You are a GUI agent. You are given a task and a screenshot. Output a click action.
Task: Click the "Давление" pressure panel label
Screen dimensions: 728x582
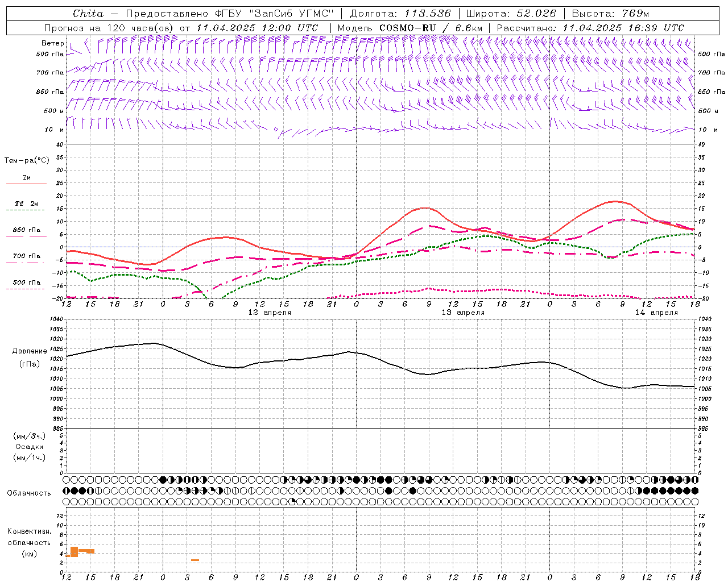[x=30, y=351]
